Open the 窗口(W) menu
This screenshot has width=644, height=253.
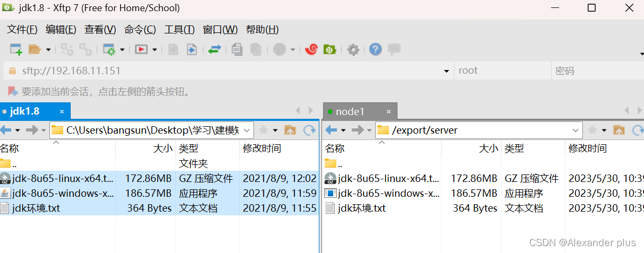[221, 30]
